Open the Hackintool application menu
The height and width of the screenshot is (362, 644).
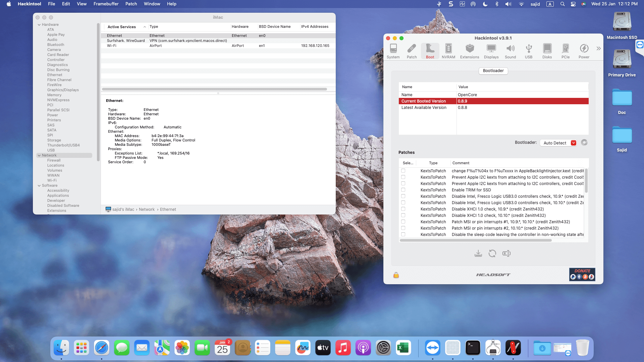click(30, 4)
